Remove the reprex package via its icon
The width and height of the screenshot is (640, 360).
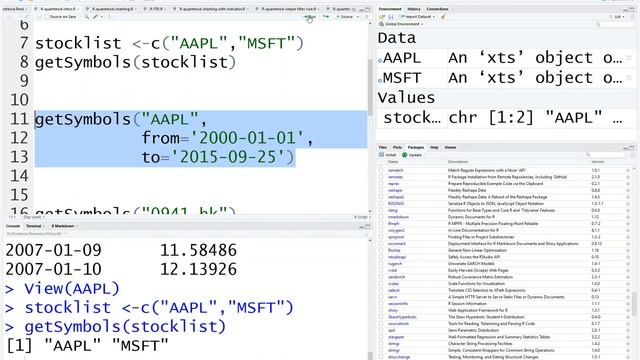(628, 184)
